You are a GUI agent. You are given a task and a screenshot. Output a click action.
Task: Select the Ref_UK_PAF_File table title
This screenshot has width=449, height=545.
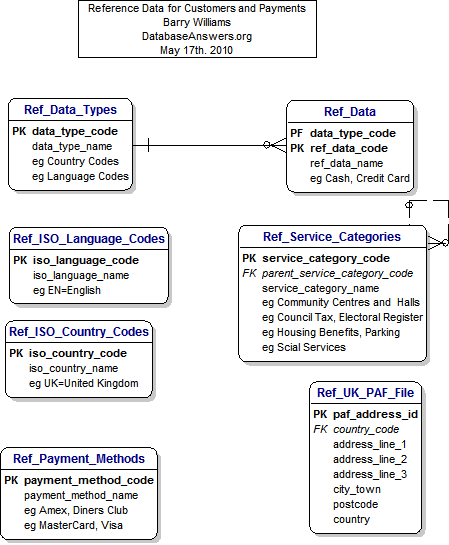pos(366,393)
